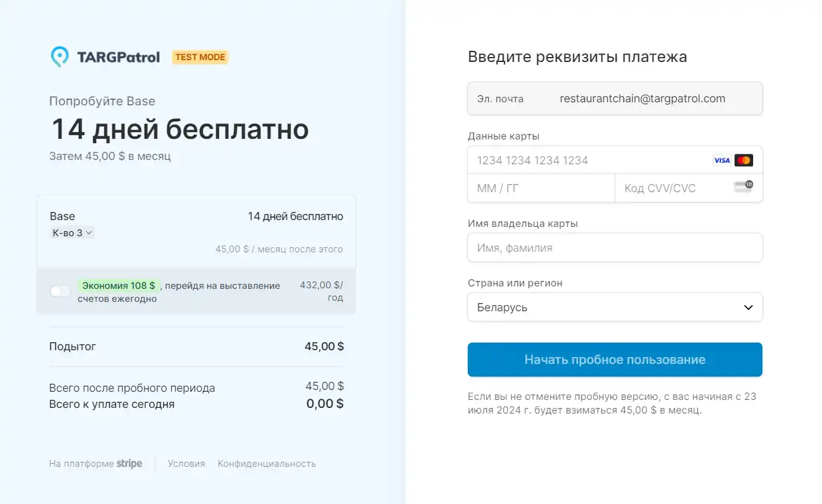Click the green savings badge showing 108 $
822x504 pixels.
point(118,286)
